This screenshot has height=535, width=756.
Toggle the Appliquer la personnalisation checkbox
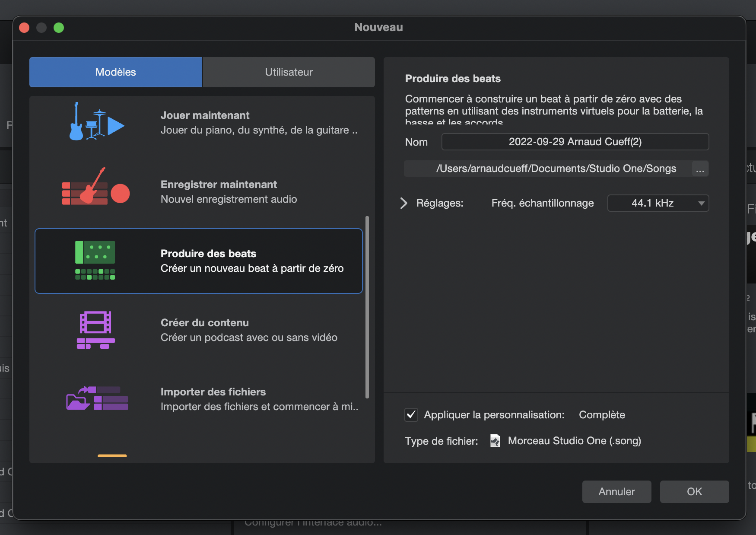(411, 415)
